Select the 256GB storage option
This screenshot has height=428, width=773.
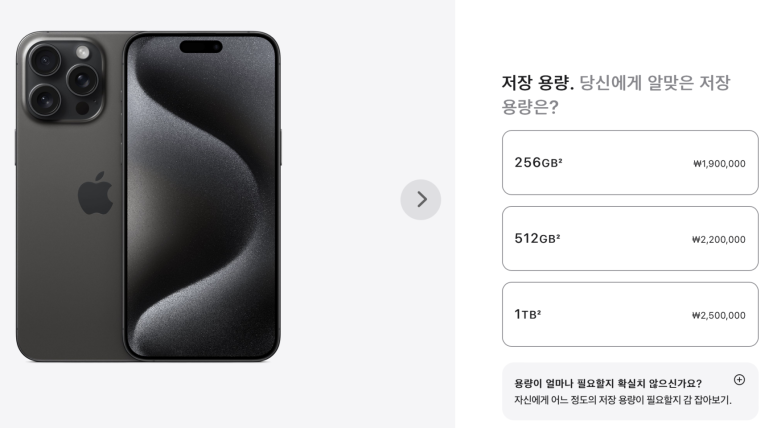[630, 163]
